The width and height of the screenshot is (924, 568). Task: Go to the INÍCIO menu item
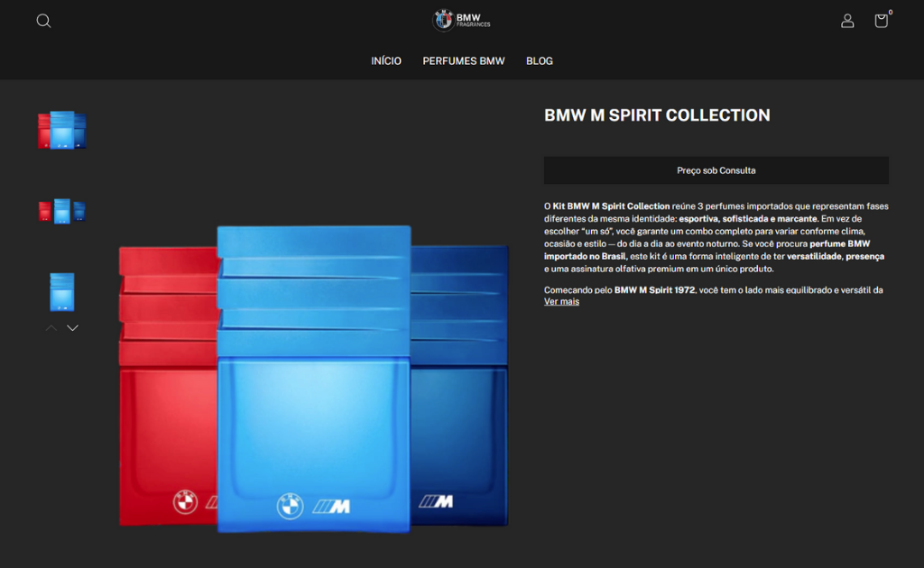pos(386,61)
